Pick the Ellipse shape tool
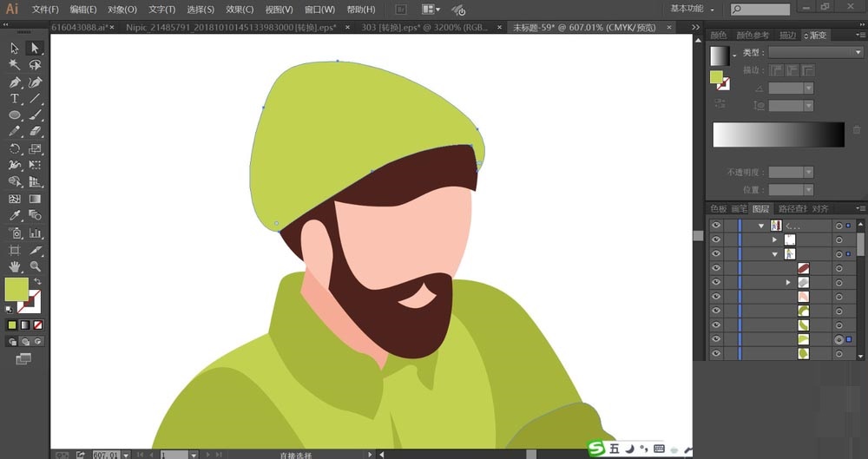Viewport: 868px width, 459px height. click(15, 115)
